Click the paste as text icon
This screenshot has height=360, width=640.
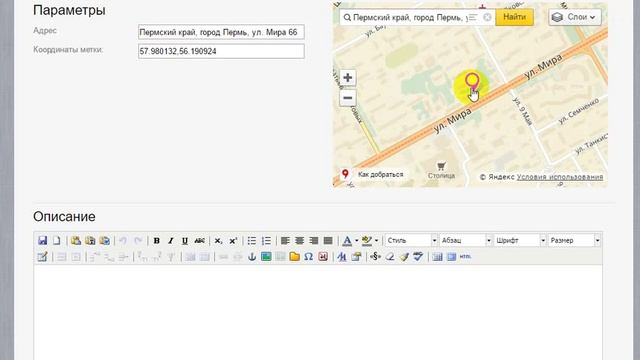[90, 240]
